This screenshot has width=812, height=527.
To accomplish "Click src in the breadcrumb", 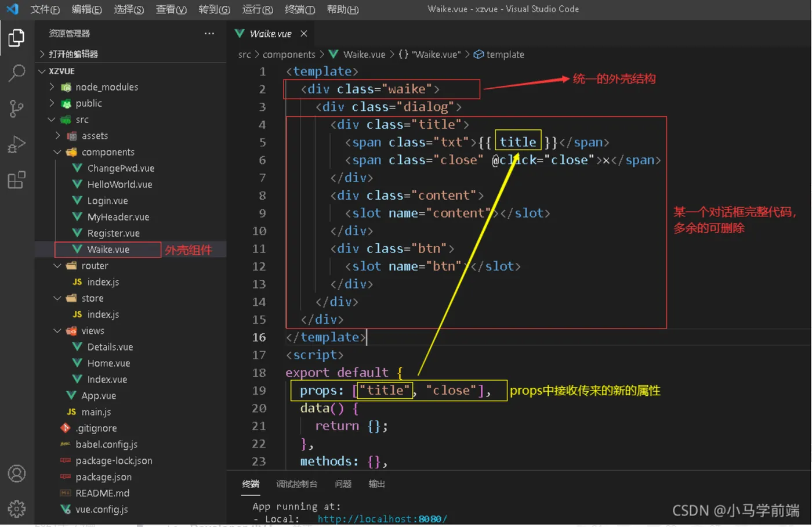I will 244,54.
